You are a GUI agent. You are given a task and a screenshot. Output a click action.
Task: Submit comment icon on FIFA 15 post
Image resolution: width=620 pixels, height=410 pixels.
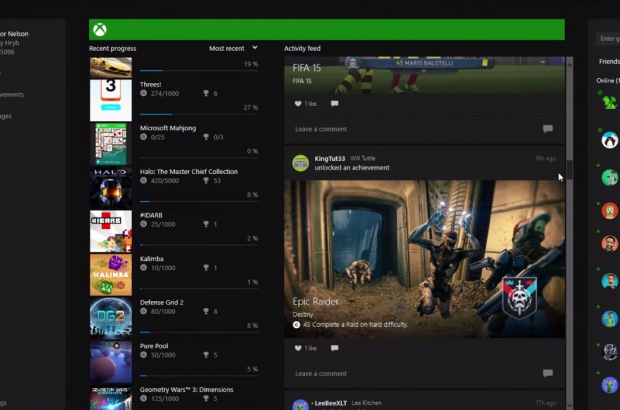[x=548, y=128]
